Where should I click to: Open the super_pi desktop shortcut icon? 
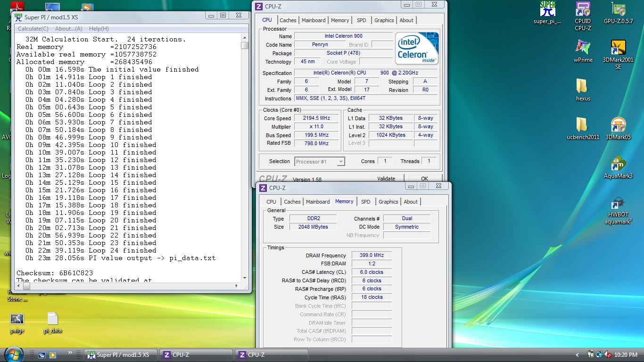coord(547,9)
